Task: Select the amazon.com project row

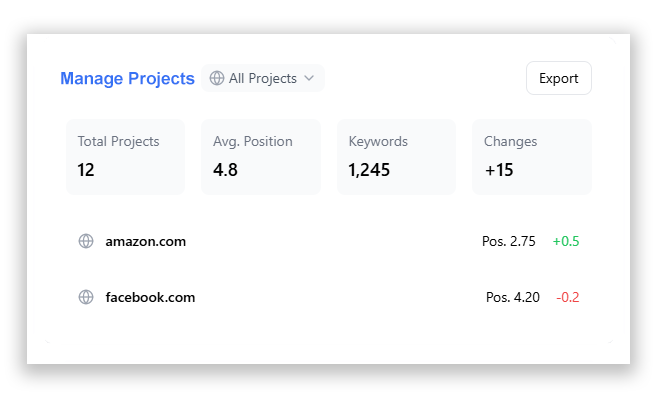Action: (x=328, y=241)
